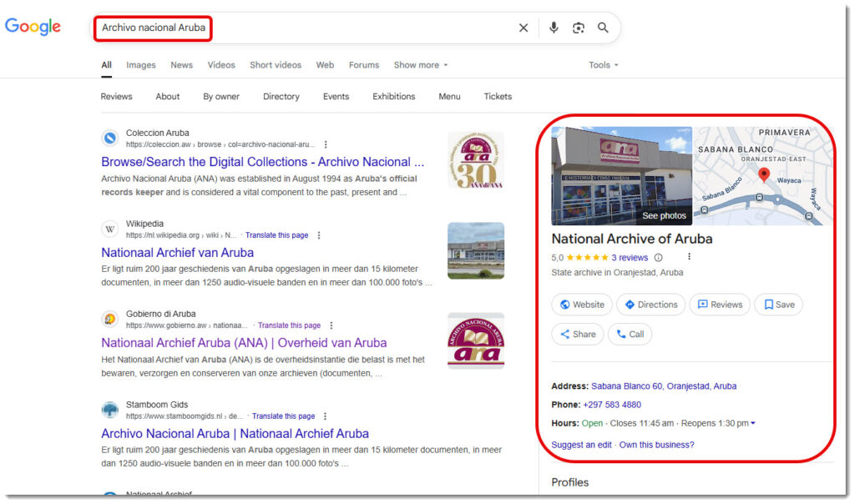
Task: Click the ANA 30 anniversary logo thumbnail
Action: click(475, 160)
